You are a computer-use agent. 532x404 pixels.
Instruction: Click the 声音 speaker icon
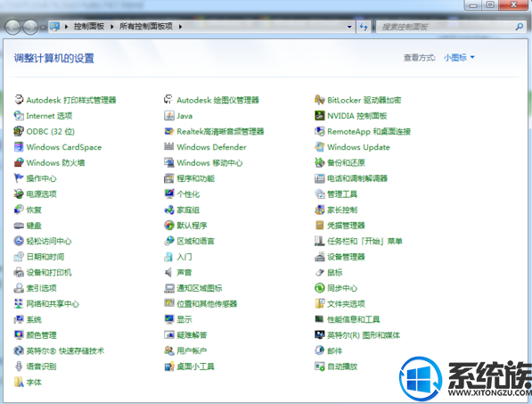[x=169, y=272]
